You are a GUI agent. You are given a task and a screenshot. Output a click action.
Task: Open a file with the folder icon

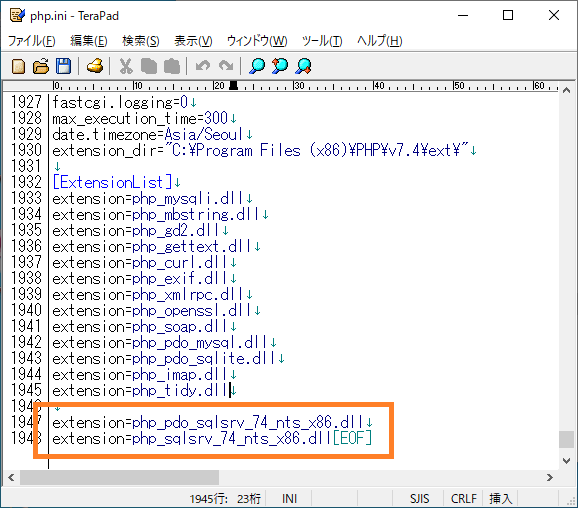tap(41, 67)
